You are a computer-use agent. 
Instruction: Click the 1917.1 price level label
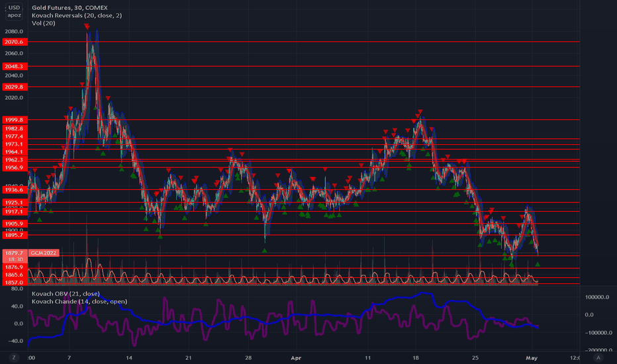(14, 212)
